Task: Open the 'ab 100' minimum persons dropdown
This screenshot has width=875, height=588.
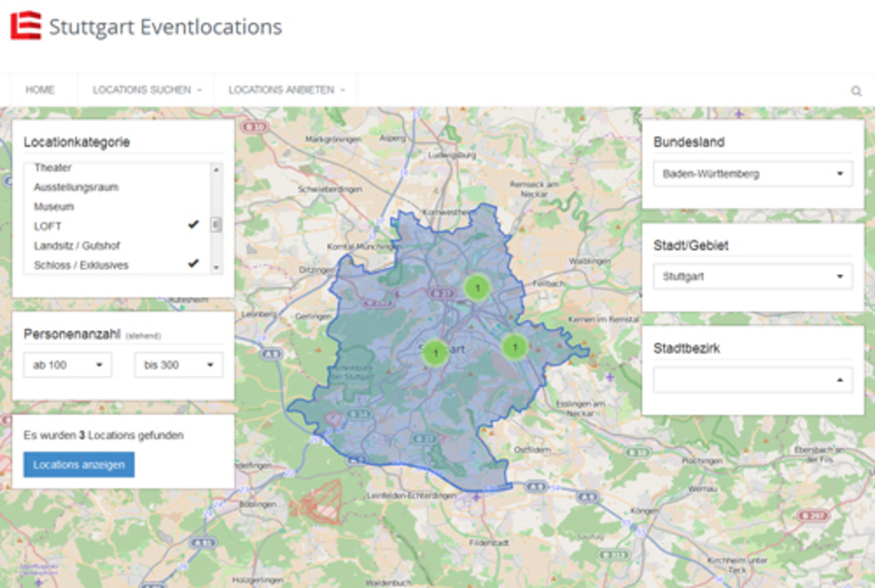Action: (x=67, y=365)
